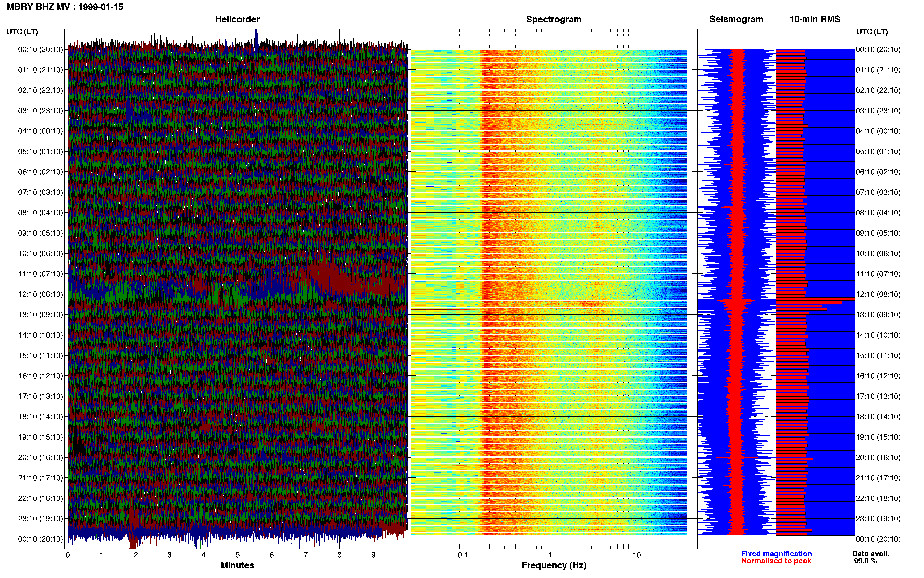Click left time label '01:10 (21:10)'
This screenshot has width=924, height=578.
click(x=41, y=70)
